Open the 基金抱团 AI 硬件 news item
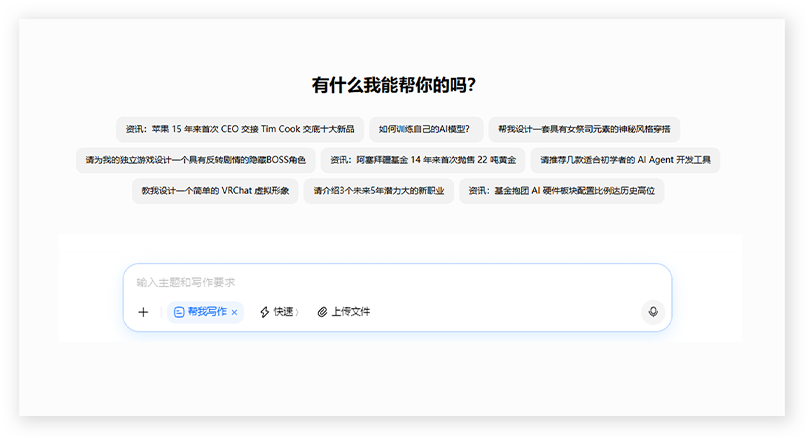811x442 pixels. coord(561,191)
